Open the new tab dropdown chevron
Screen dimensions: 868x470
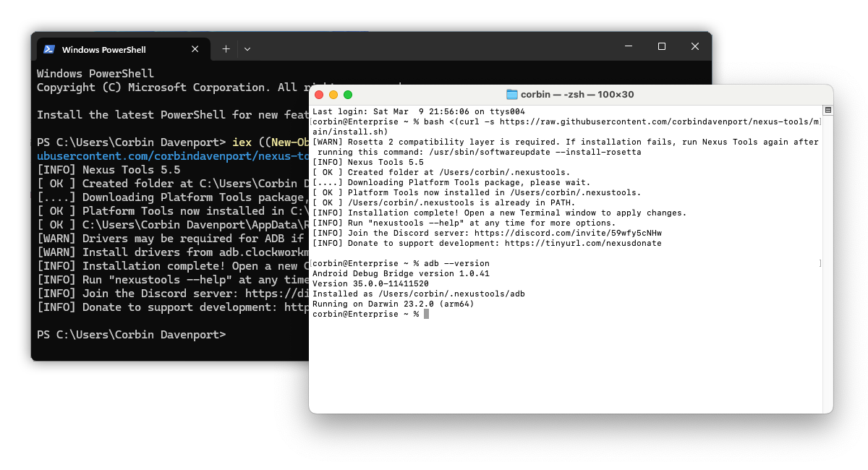point(247,49)
